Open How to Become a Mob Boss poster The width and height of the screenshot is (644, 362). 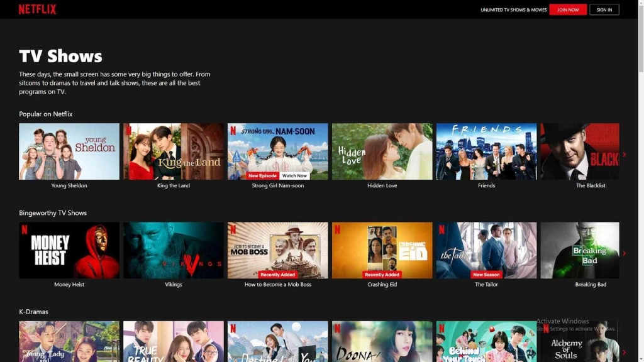click(277, 250)
